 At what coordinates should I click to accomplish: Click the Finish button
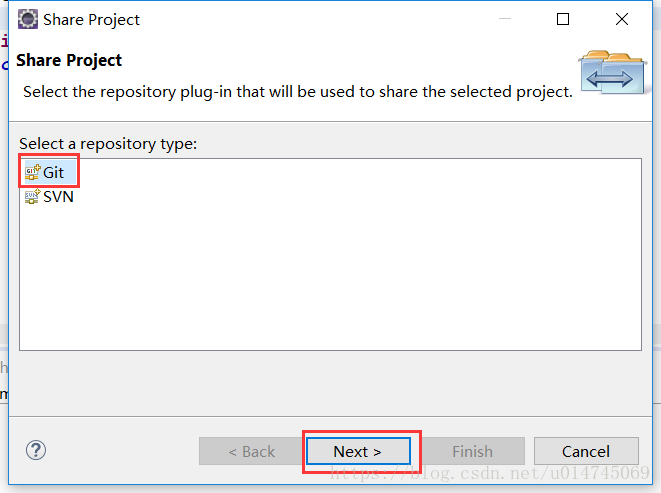pyautogui.click(x=473, y=451)
